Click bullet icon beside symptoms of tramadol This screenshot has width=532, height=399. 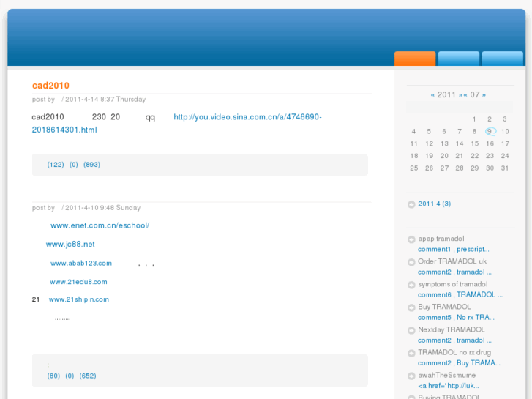coord(411,285)
